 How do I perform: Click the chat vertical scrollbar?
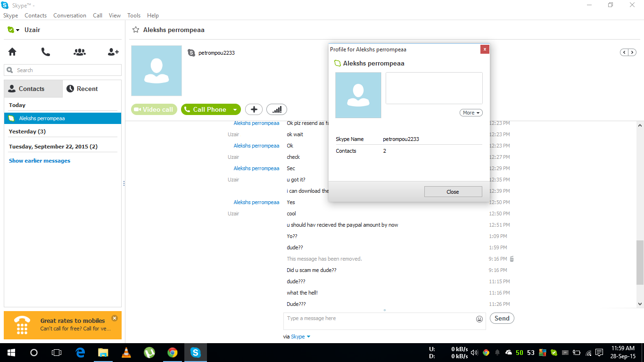tap(640, 214)
